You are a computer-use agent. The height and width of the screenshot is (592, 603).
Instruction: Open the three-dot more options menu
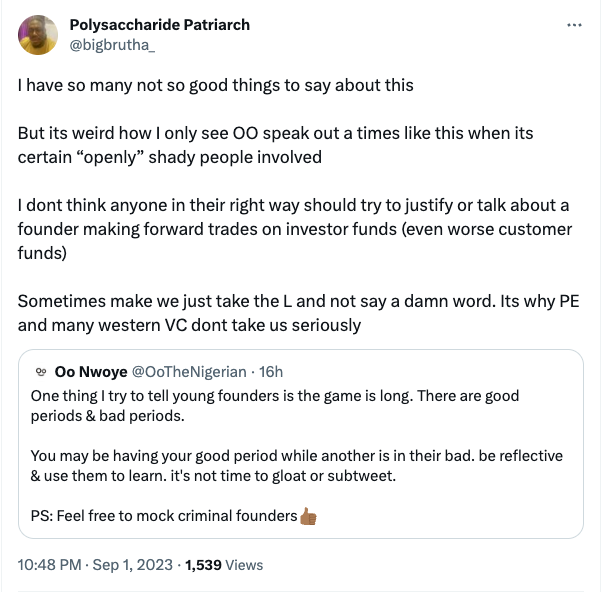pyautogui.click(x=574, y=25)
